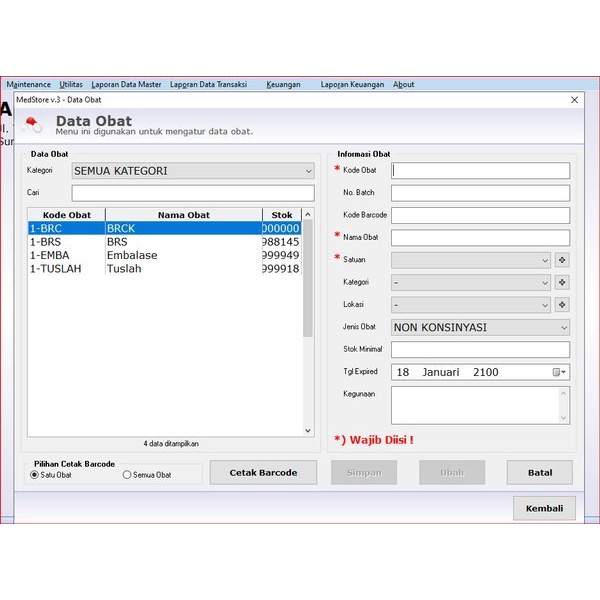Click the add Satuan plus icon
The image size is (600, 600).
click(562, 260)
